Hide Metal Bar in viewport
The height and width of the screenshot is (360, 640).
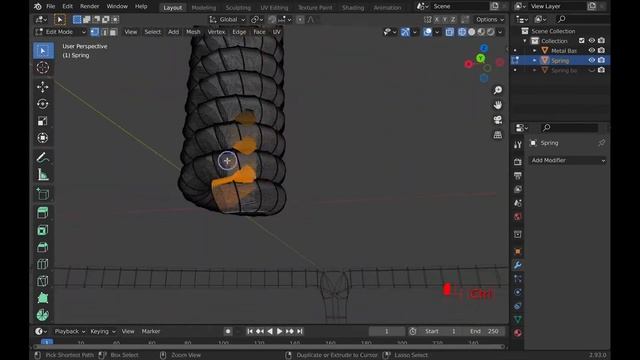591,51
